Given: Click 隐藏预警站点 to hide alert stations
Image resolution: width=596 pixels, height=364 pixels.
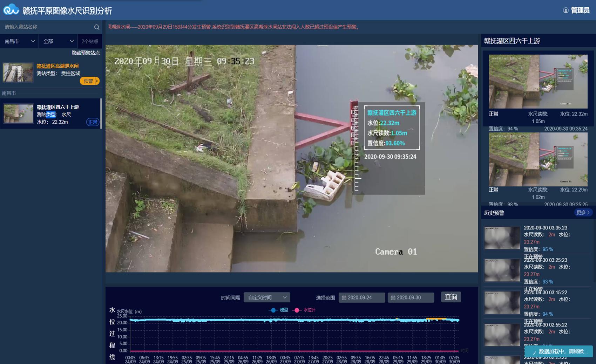Looking at the screenshot, I should tap(86, 53).
